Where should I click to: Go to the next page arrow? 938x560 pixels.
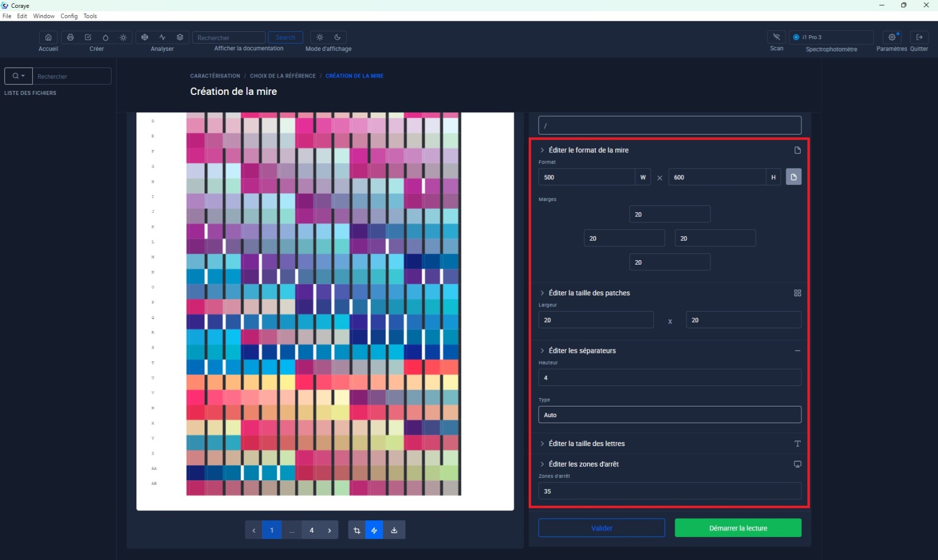[329, 530]
